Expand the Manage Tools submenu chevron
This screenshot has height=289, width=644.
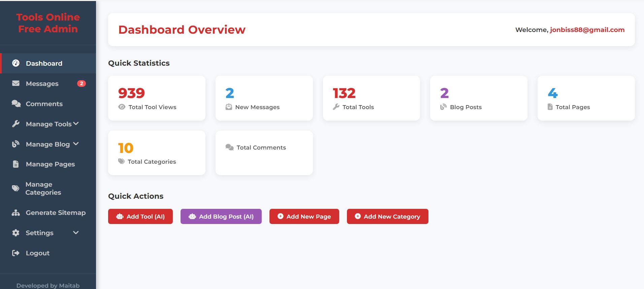point(76,124)
